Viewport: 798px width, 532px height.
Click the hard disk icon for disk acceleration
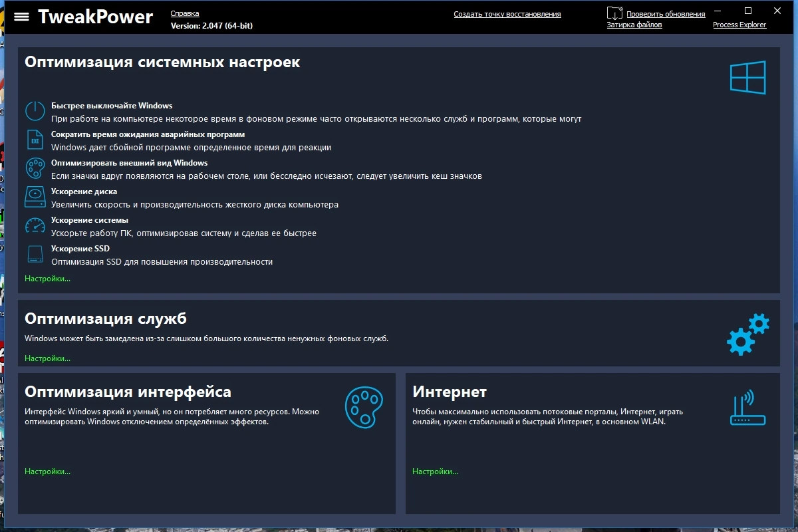35,196
